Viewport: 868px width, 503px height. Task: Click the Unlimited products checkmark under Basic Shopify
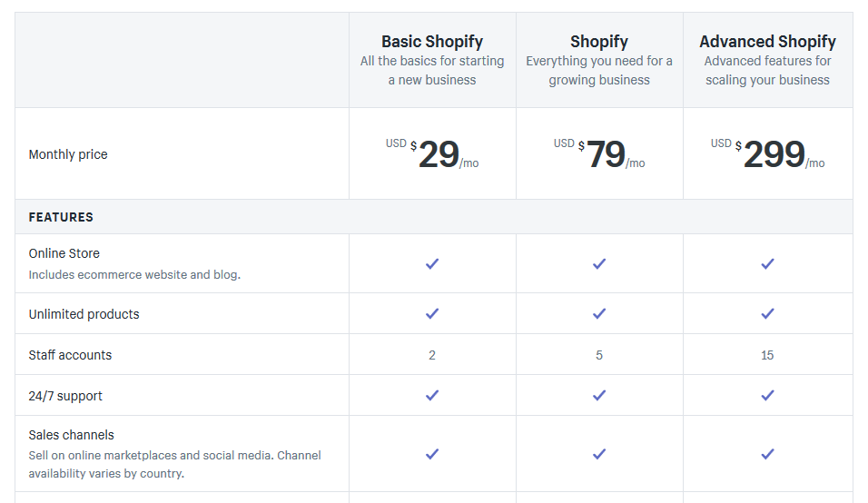[x=432, y=314]
